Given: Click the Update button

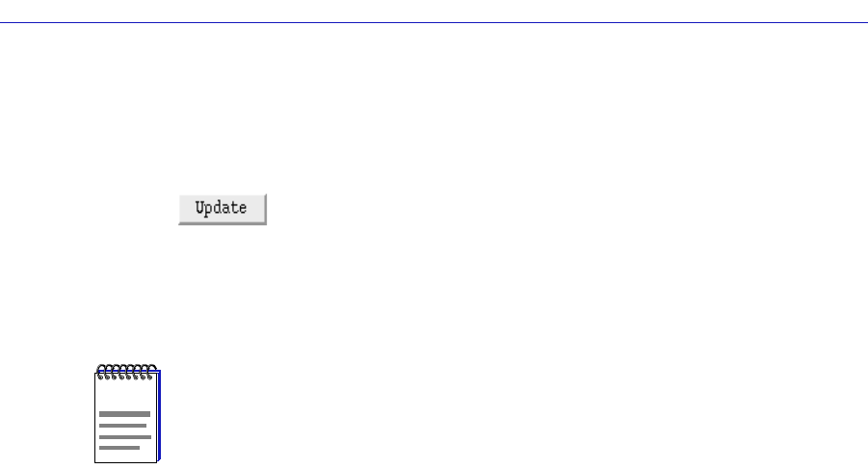Looking at the screenshot, I should pos(223,209).
